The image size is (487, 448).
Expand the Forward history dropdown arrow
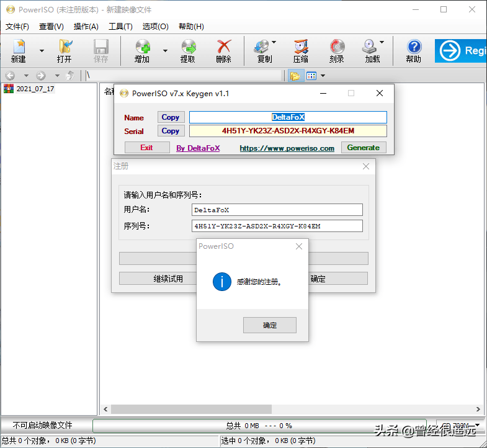click(57, 76)
